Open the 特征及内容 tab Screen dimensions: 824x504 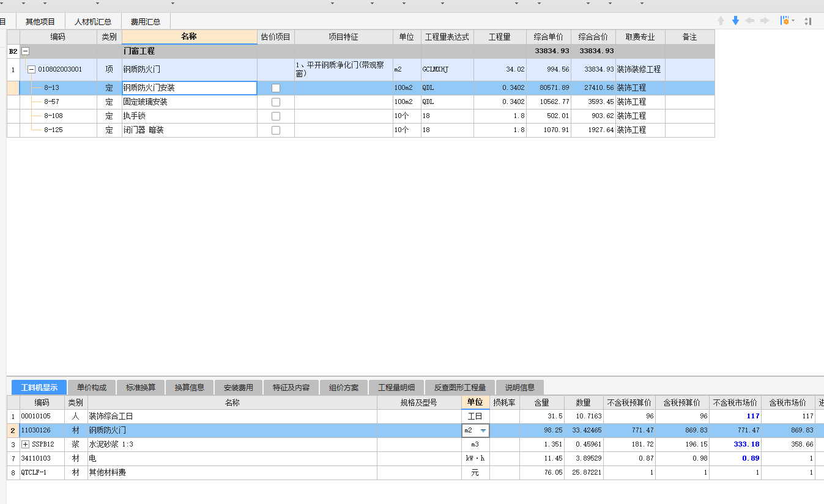tap(291, 387)
